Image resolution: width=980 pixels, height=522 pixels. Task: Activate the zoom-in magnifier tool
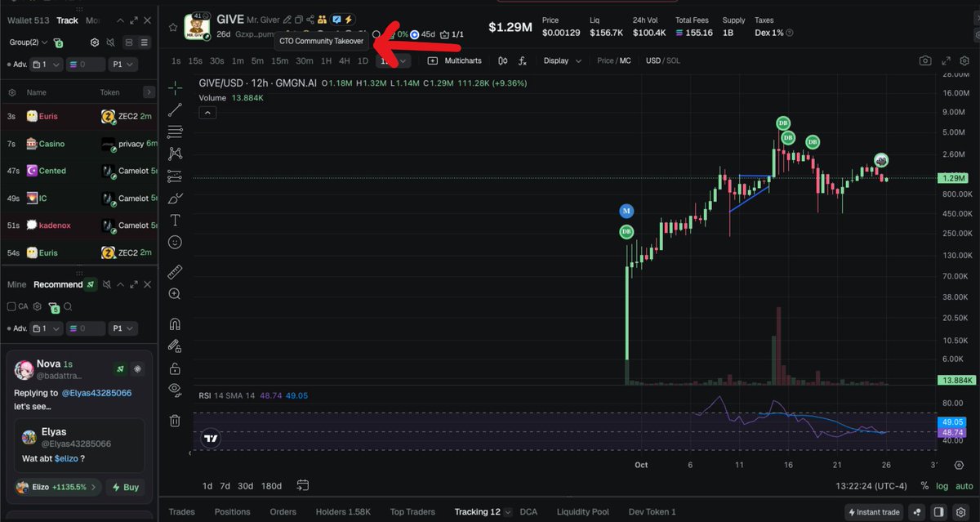pos(175,294)
